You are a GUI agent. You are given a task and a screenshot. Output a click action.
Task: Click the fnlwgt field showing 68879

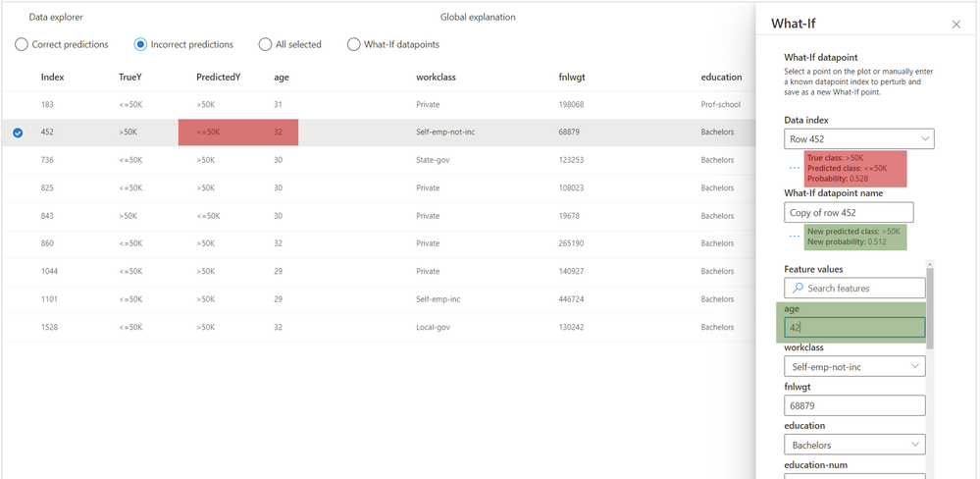tap(854, 405)
